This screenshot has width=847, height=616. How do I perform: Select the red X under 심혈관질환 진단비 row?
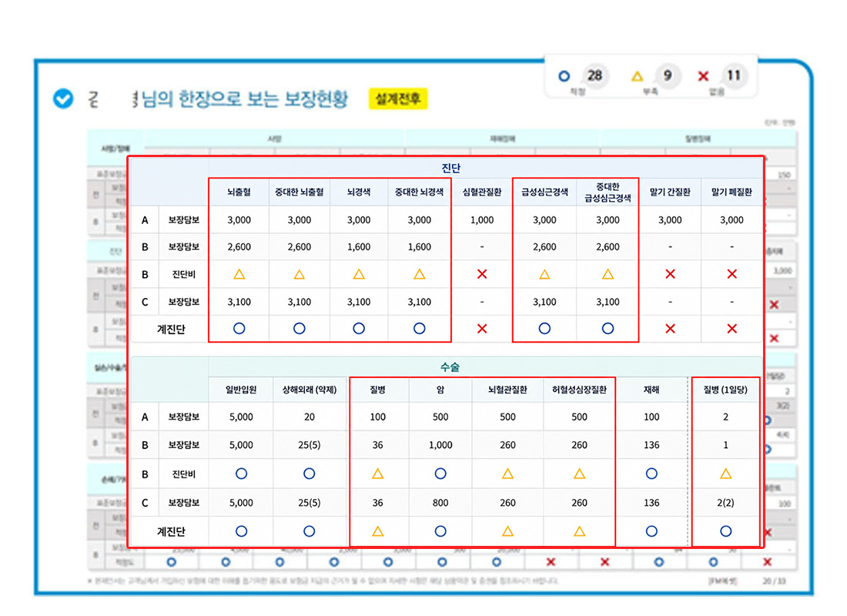click(482, 274)
